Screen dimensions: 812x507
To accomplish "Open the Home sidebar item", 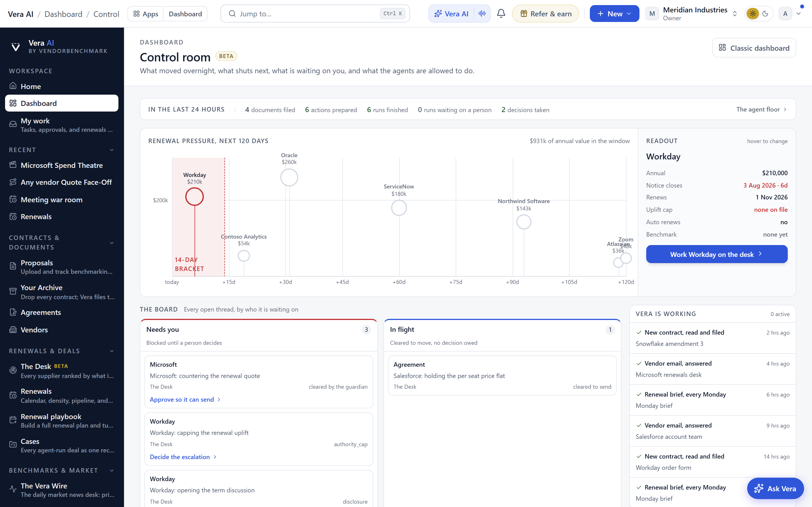I will point(62,86).
